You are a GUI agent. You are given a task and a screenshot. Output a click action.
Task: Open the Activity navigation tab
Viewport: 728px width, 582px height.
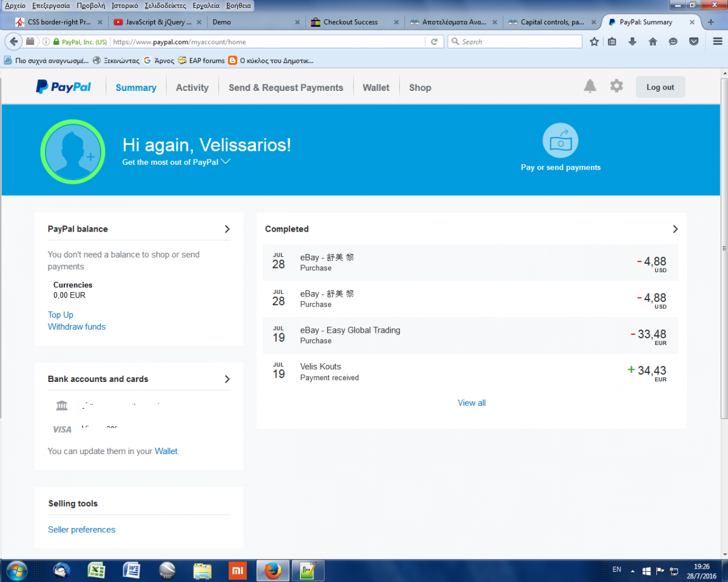[x=192, y=87]
